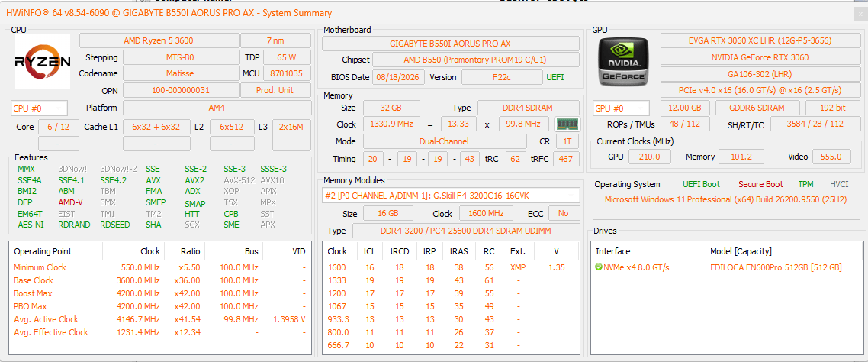The height and width of the screenshot is (362, 868).
Task: Click the tRFC value 467
Action: tap(566, 159)
